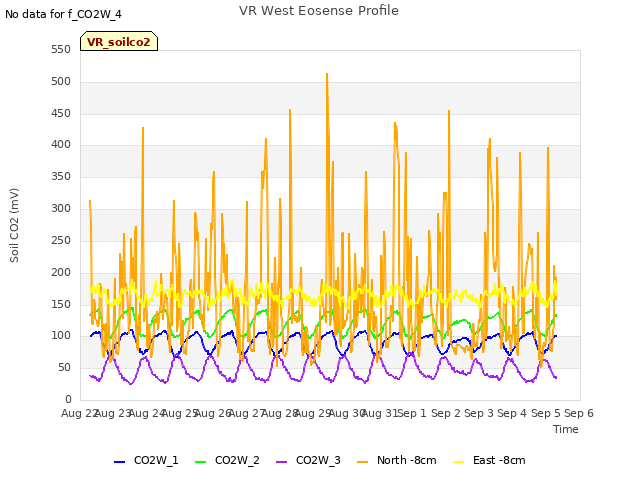The image size is (640, 480).
Task: Click the 50 y-axis tick label
Action: point(64,367)
